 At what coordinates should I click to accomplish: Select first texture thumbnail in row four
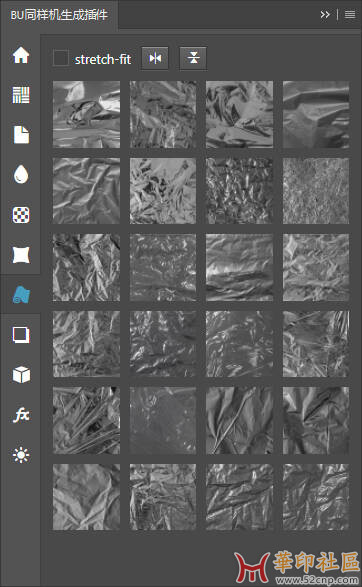pyautogui.click(x=86, y=344)
